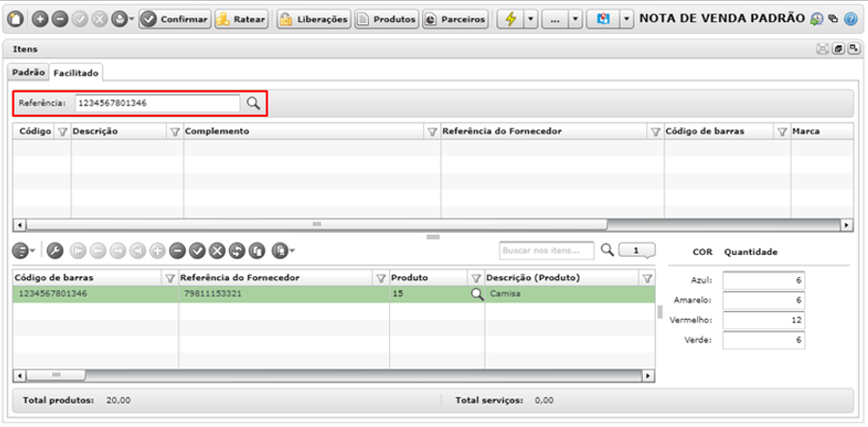This screenshot has height=427, width=868.
Task: Select the Facilitado tab
Action: (x=76, y=73)
